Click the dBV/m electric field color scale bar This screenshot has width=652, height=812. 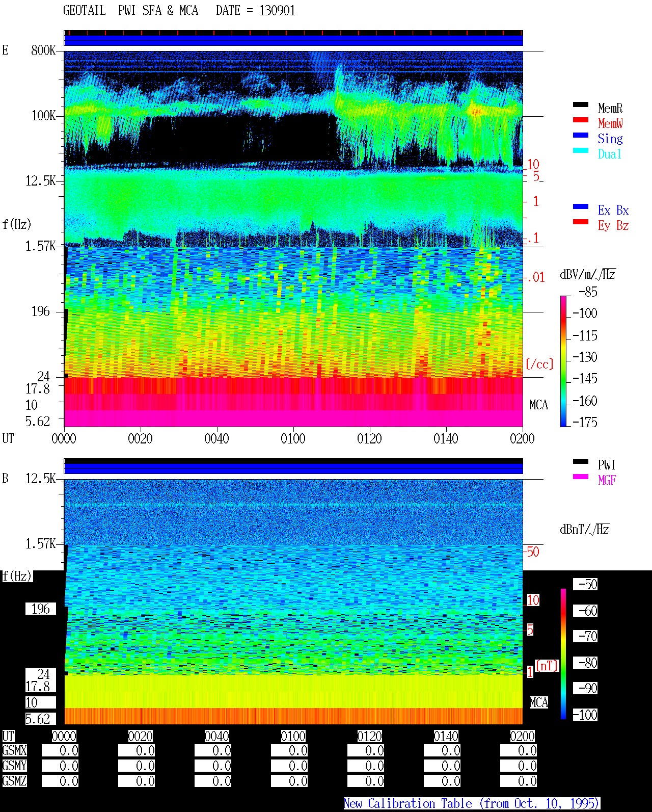point(563,361)
